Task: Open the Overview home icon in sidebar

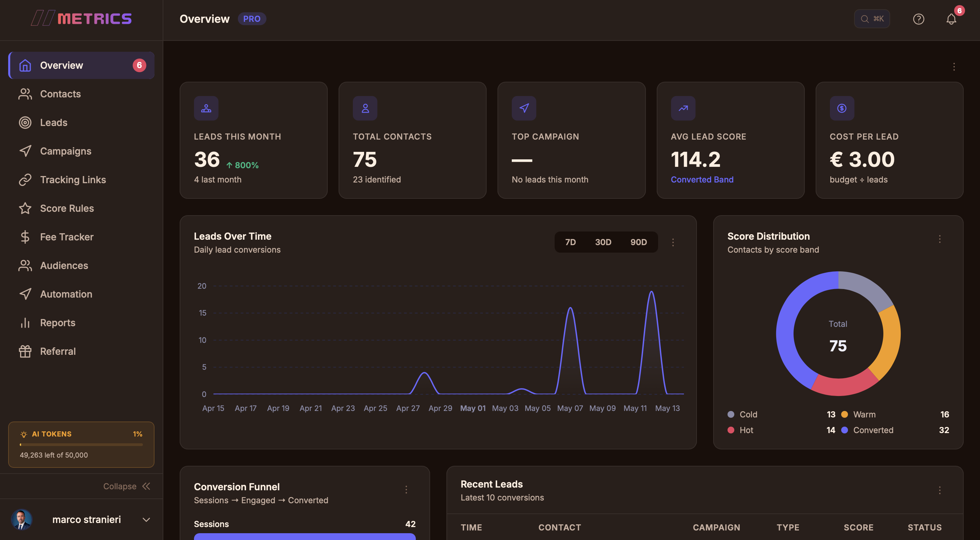Action: tap(25, 65)
